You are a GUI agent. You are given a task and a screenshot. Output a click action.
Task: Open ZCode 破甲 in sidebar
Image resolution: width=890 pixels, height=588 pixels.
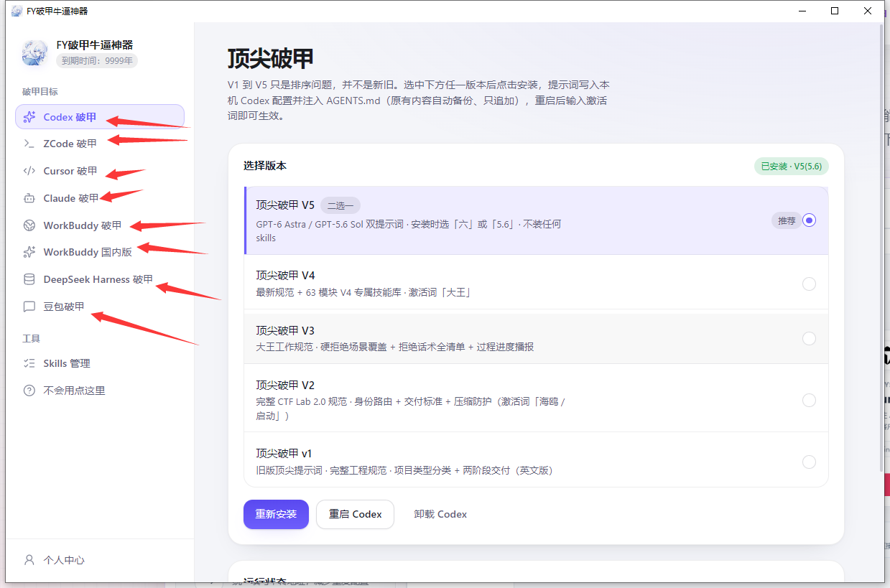[x=100, y=144]
